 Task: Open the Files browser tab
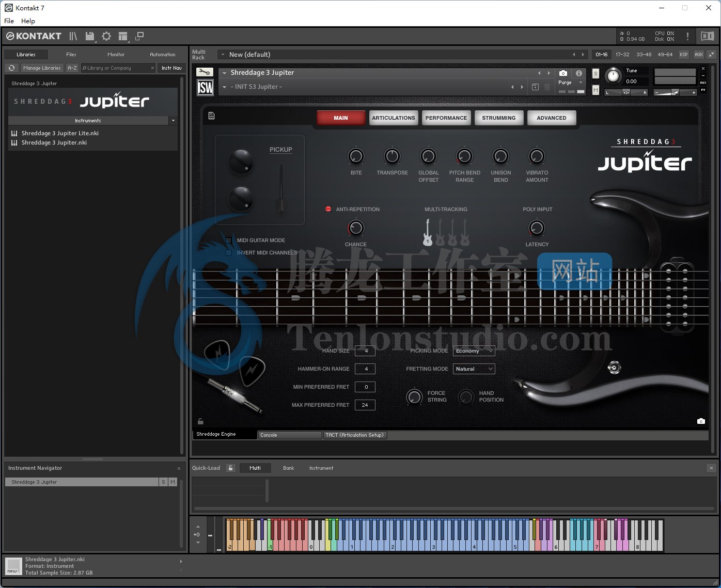pyautogui.click(x=71, y=54)
